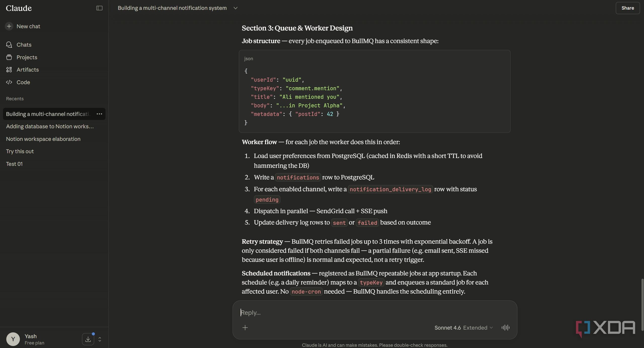
Task: Click the 'Recents' label in the sidebar
Action: pyautogui.click(x=15, y=99)
